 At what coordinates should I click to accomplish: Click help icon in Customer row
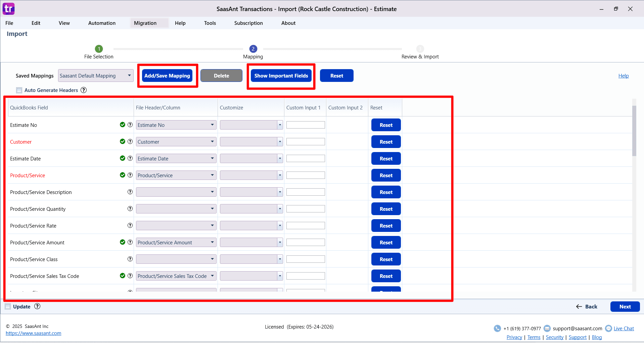[x=130, y=142]
